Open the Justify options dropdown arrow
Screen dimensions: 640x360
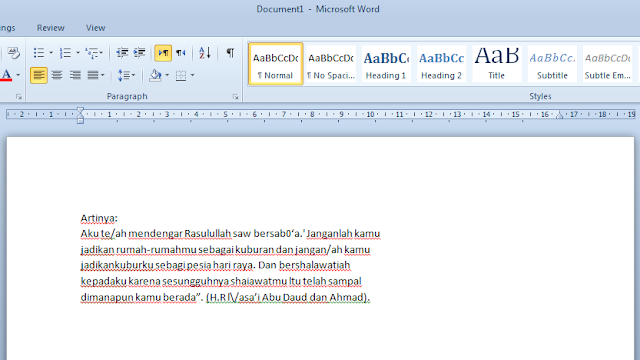click(x=102, y=75)
